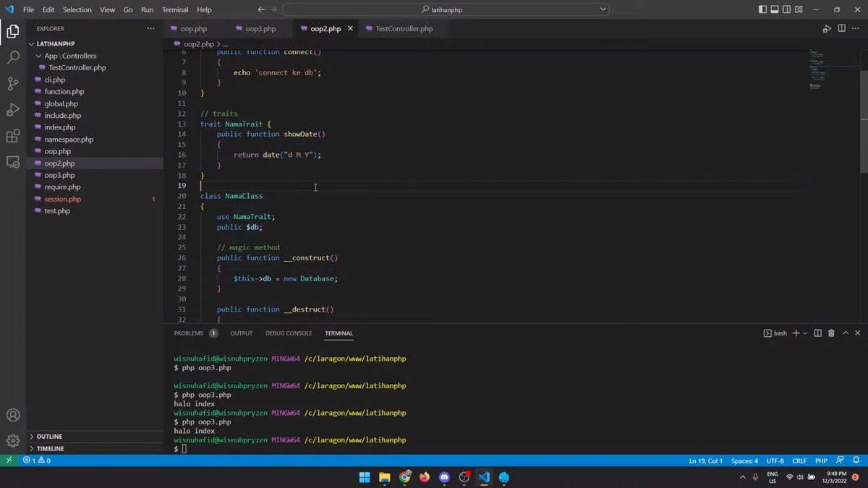The width and height of the screenshot is (868, 488).
Task: Maximize the panel with the chevron toggle
Action: 846,333
